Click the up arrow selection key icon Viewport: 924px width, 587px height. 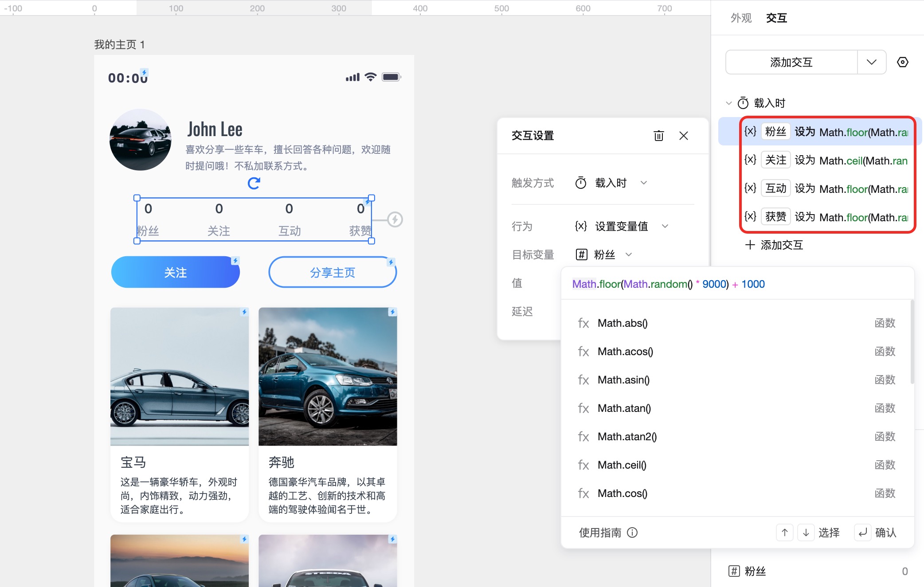coord(784,532)
